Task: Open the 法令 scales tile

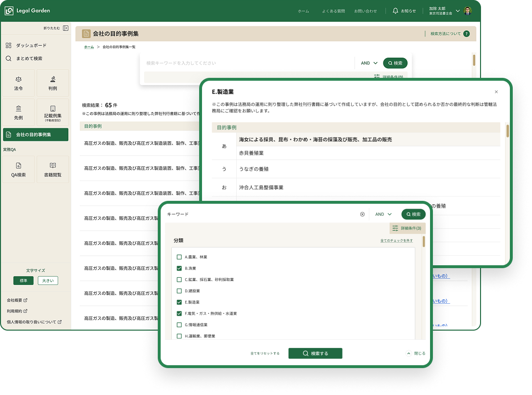Action: point(19,83)
